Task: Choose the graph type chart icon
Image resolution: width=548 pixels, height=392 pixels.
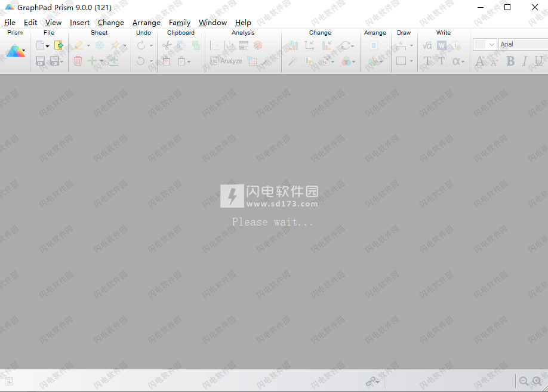Action: pyautogui.click(x=293, y=45)
